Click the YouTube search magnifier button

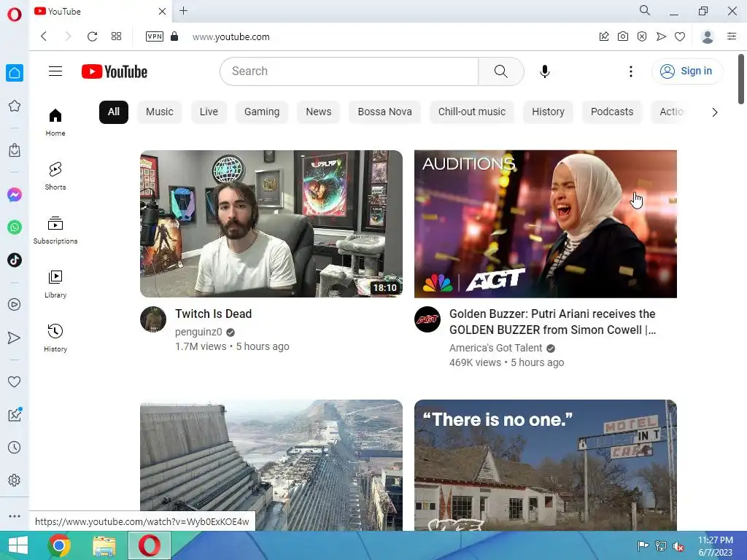[500, 71]
